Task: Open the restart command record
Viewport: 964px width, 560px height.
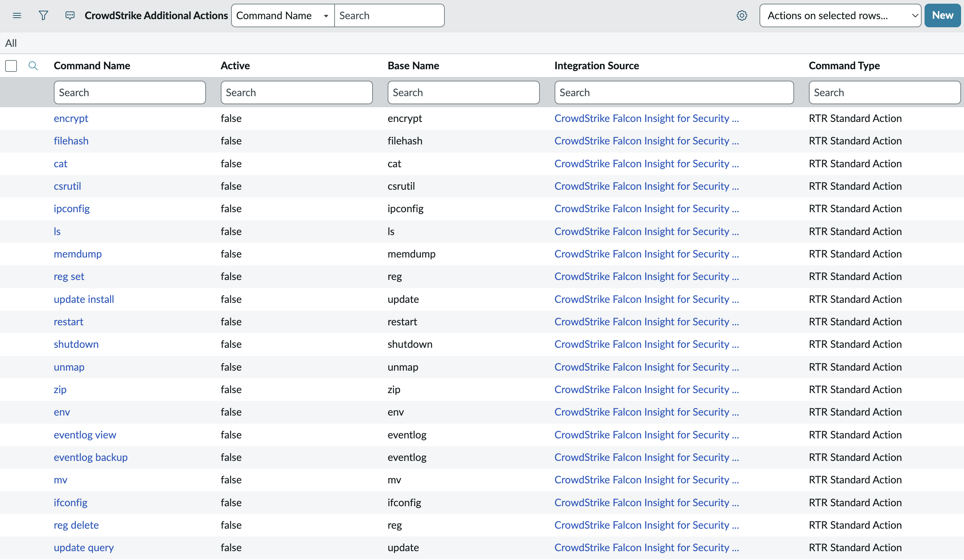Action: point(69,322)
